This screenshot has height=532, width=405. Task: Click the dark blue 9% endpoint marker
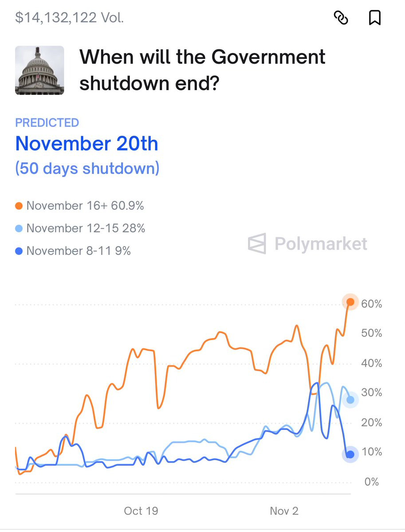350,454
